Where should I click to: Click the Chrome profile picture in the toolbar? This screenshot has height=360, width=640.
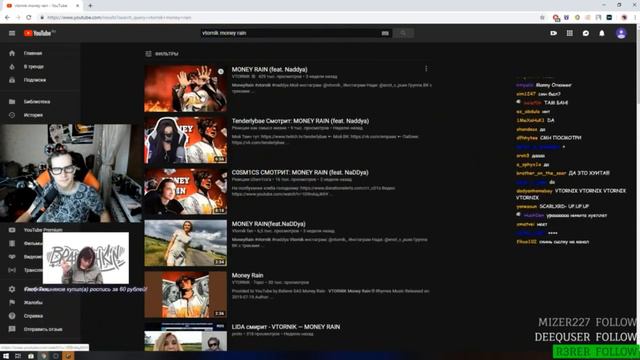coord(624,18)
